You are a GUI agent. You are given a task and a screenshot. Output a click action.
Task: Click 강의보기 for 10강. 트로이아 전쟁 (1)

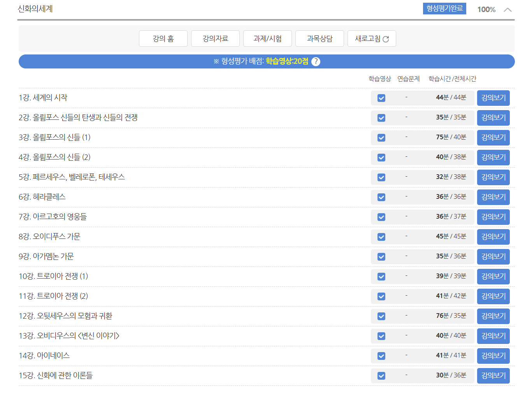point(493,277)
